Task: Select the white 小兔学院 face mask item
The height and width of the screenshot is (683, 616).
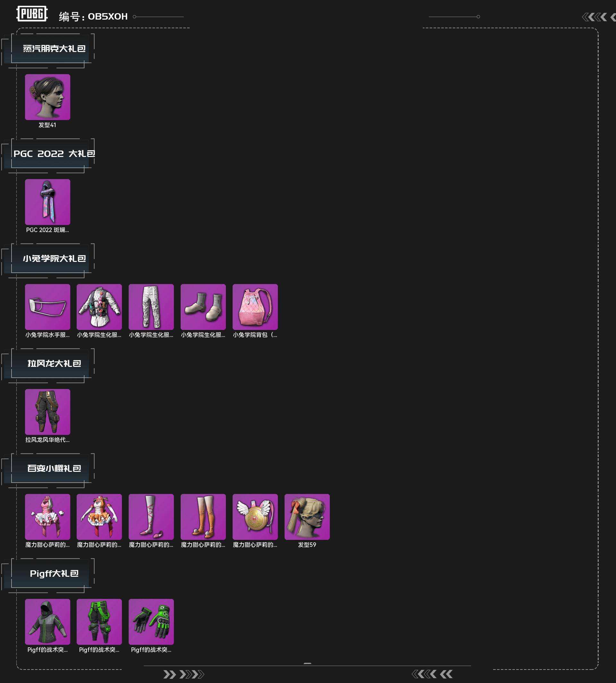Action: (47, 307)
